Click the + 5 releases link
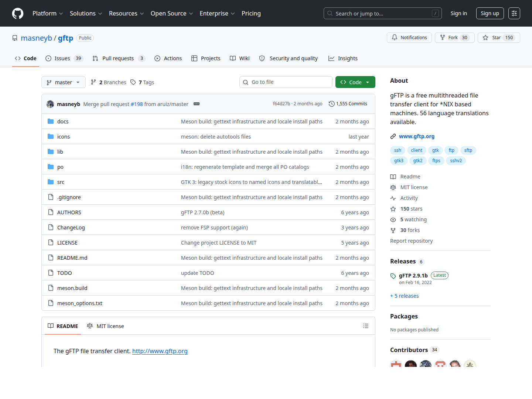Viewport: 532px width, 399px height. (405, 296)
